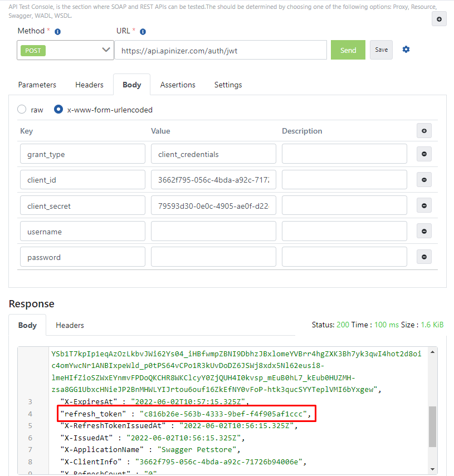The width and height of the screenshot is (454, 476).
Task: Open the response Headers tab
Action: 70,325
